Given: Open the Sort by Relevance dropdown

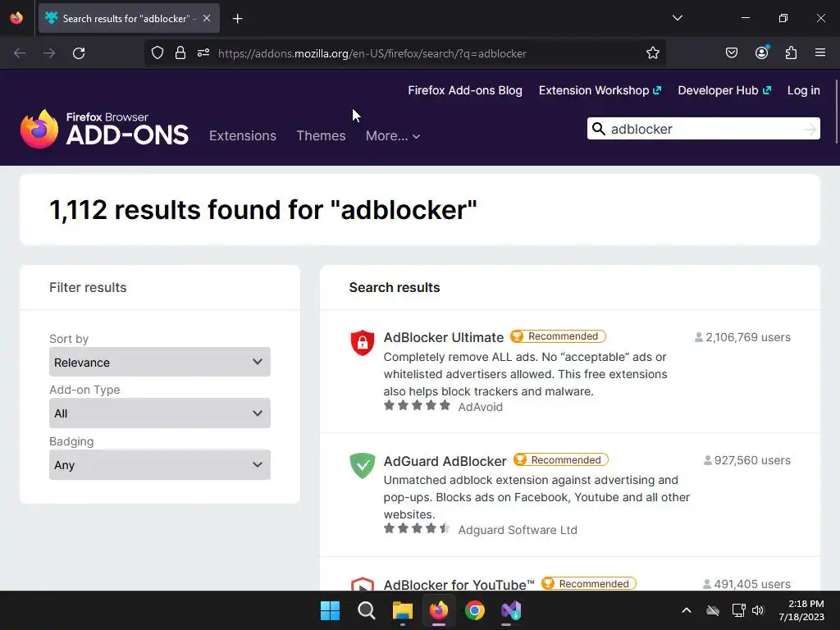Looking at the screenshot, I should pyautogui.click(x=160, y=362).
